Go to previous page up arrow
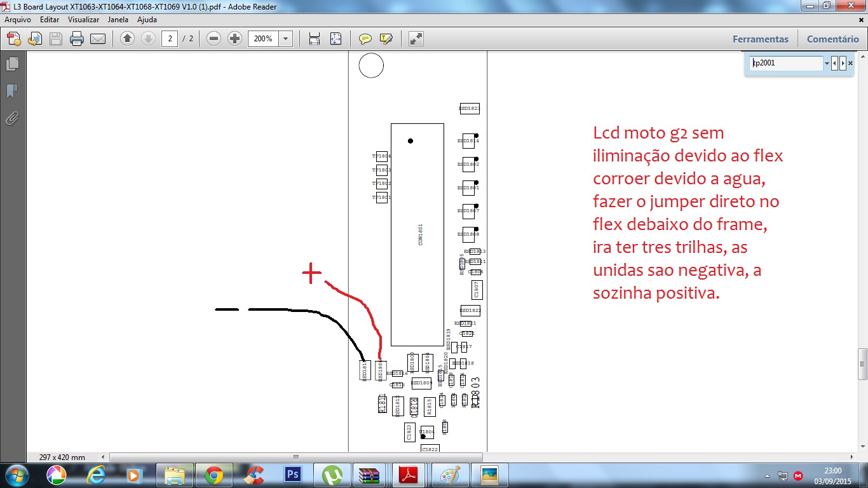This screenshot has height=488, width=868. (127, 39)
